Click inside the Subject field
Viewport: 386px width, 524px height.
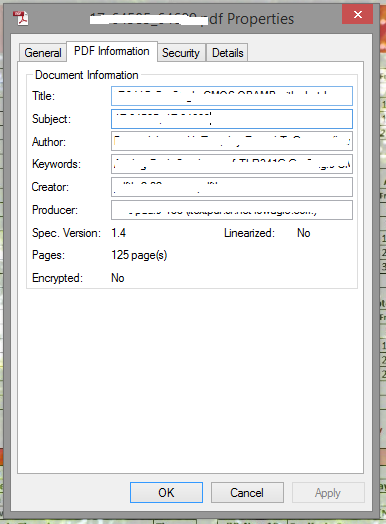[x=232, y=119]
